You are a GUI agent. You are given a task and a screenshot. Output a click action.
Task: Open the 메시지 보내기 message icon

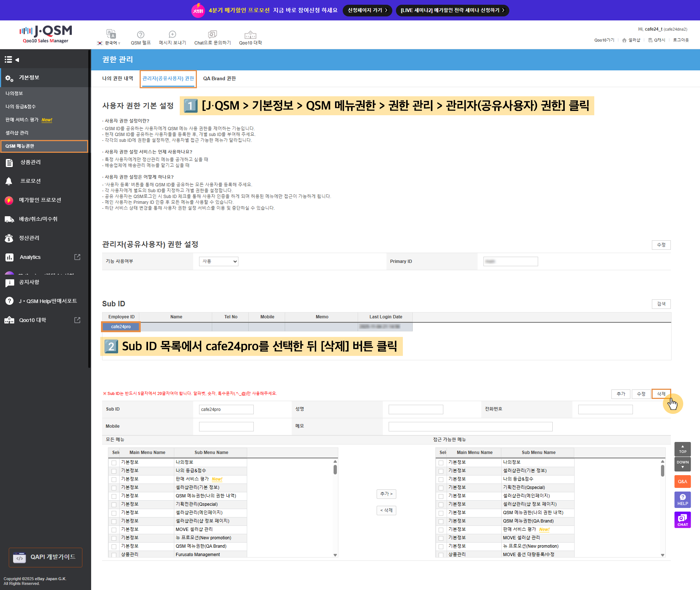point(172,34)
